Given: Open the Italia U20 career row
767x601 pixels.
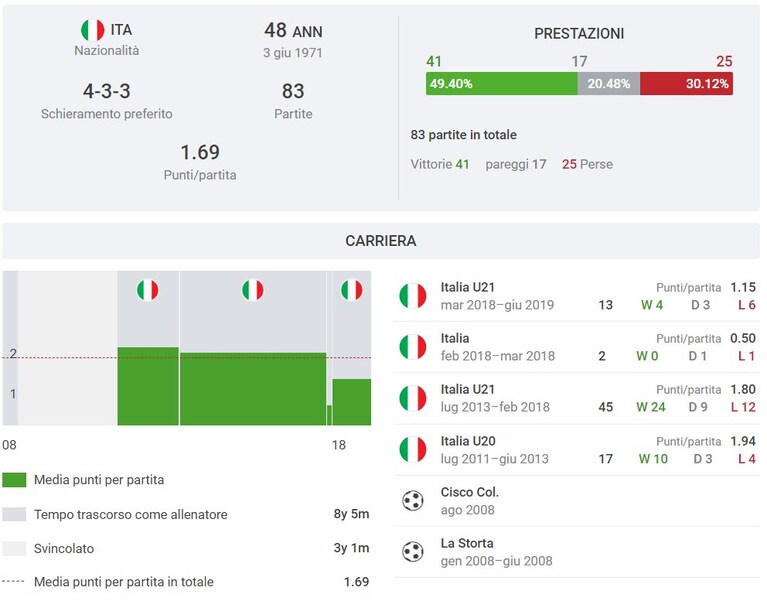Looking at the screenshot, I should [577, 450].
